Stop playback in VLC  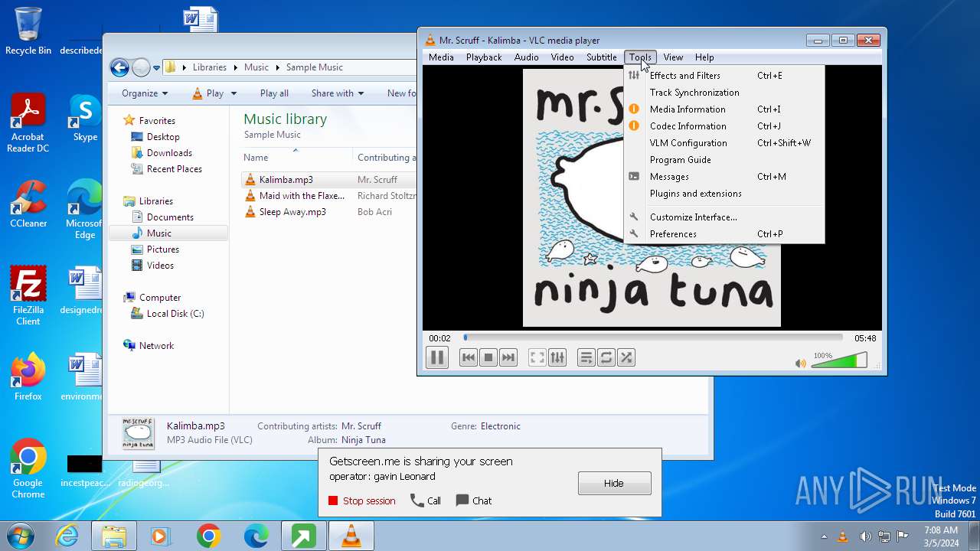coord(488,357)
